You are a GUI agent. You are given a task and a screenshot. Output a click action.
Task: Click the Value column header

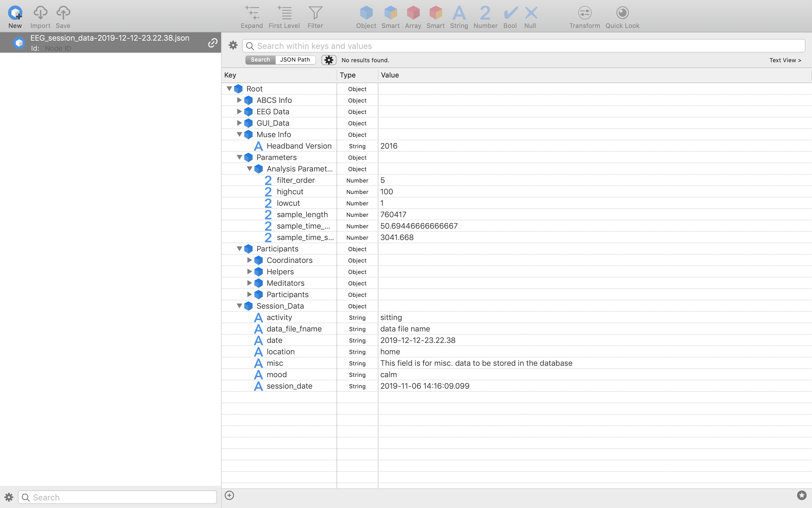595,75
